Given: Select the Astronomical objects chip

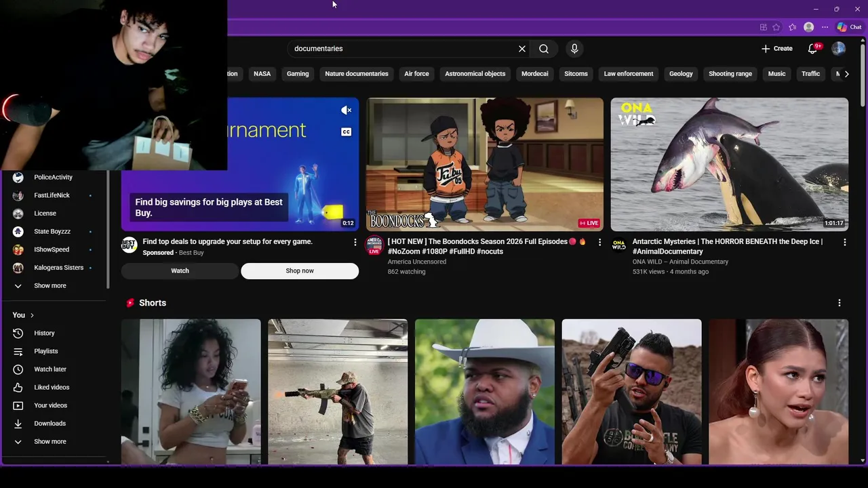Looking at the screenshot, I should 475,74.
